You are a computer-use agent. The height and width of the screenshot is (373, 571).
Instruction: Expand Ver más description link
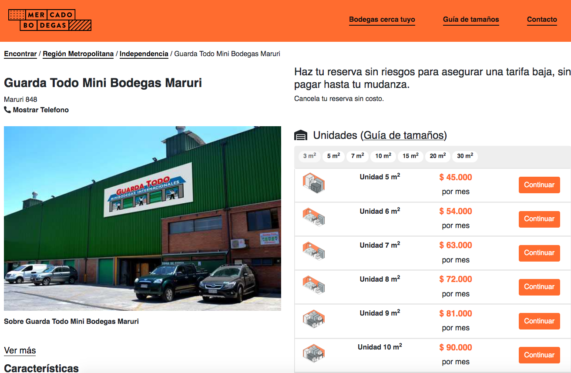tap(20, 350)
